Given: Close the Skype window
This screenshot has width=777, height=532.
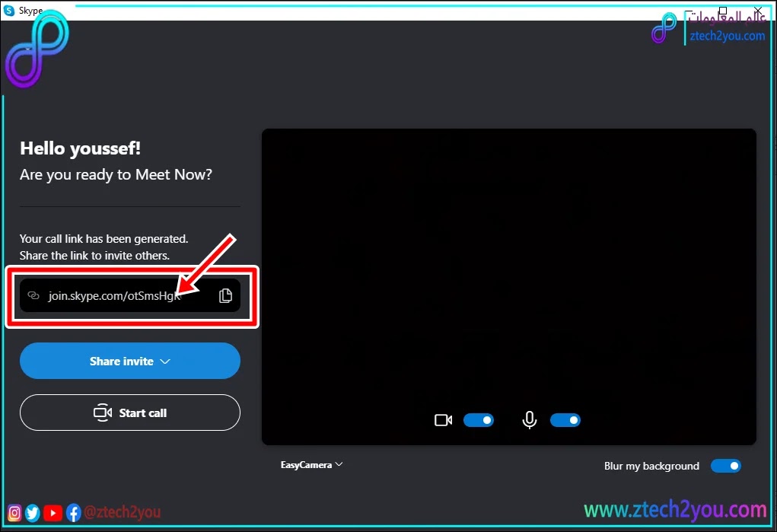Looking at the screenshot, I should pyautogui.click(x=758, y=11).
